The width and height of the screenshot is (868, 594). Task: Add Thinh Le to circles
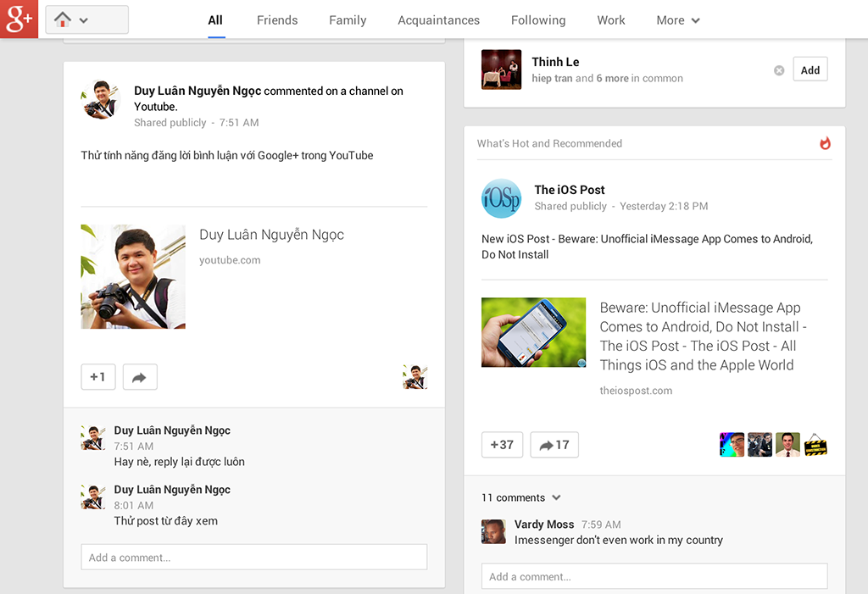click(810, 70)
